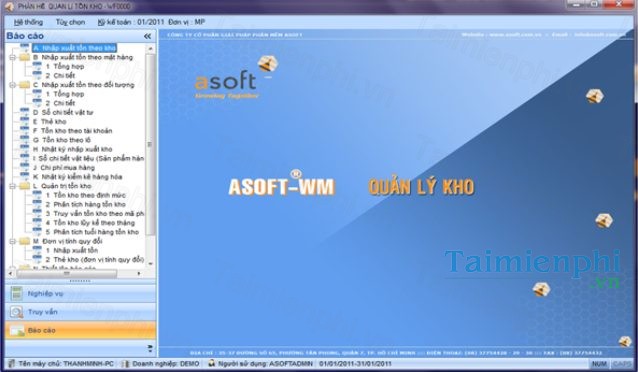The height and width of the screenshot is (372, 638).
Task: Click the NUM indicator in status bar
Action: (x=599, y=364)
